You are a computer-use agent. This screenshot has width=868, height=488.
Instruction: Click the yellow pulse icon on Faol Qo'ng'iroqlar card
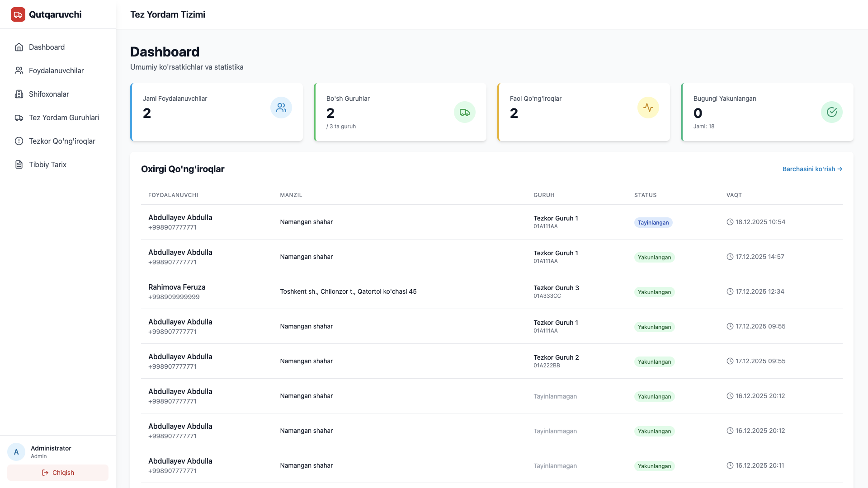(648, 108)
